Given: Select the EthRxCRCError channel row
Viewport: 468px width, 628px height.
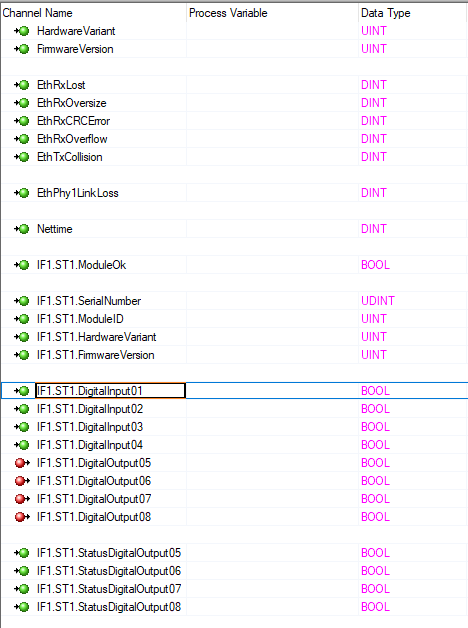Looking at the screenshot, I should (234, 121).
